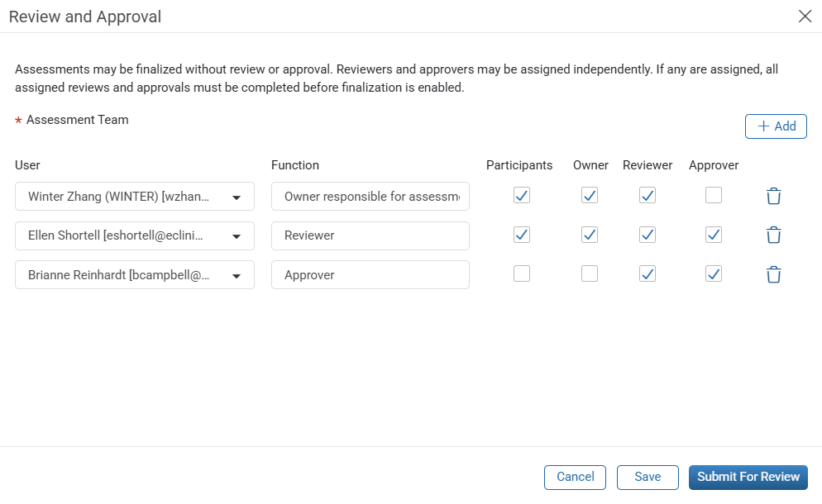Delete the Brianne Reinhardt team row
The image size is (822, 504).
coord(774,274)
